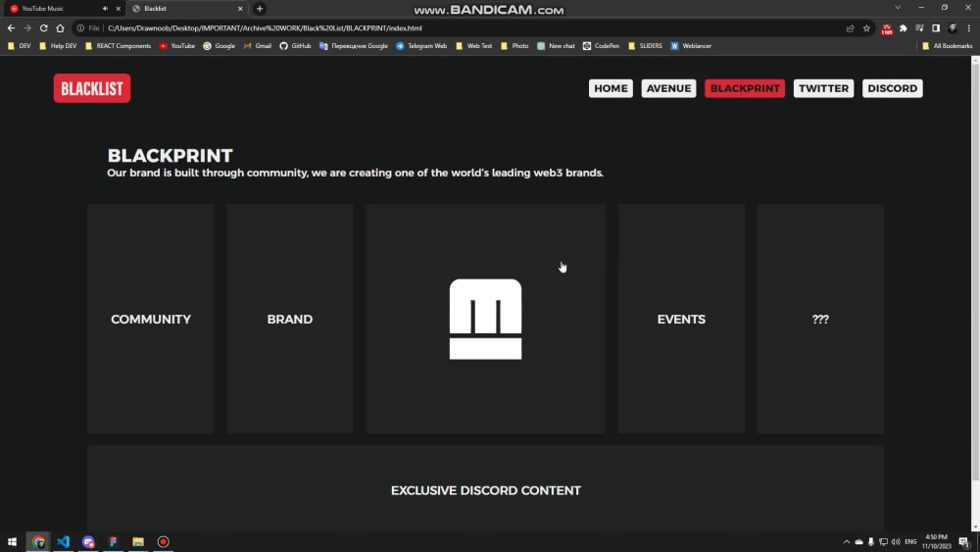This screenshot has width=980, height=552.
Task: Go forward in browser history
Action: [27, 28]
